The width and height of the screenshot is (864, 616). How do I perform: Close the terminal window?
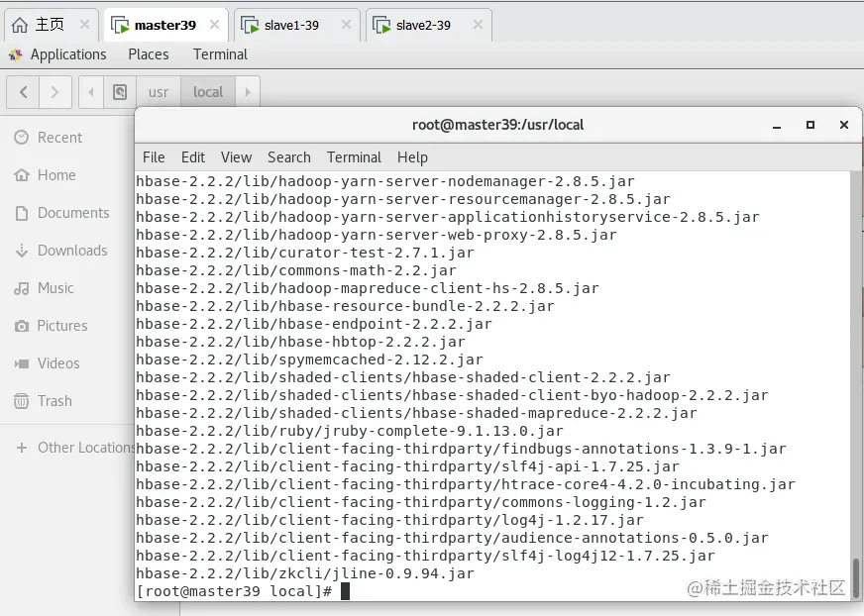click(843, 125)
